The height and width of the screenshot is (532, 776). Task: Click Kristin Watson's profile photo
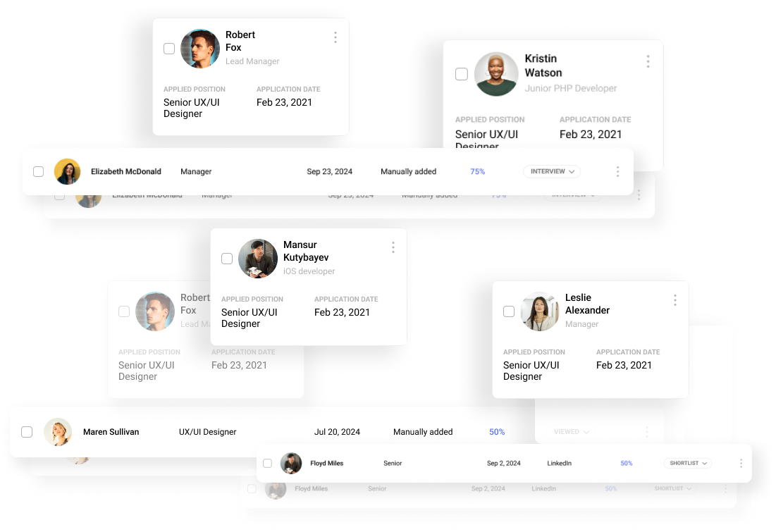[x=496, y=73]
